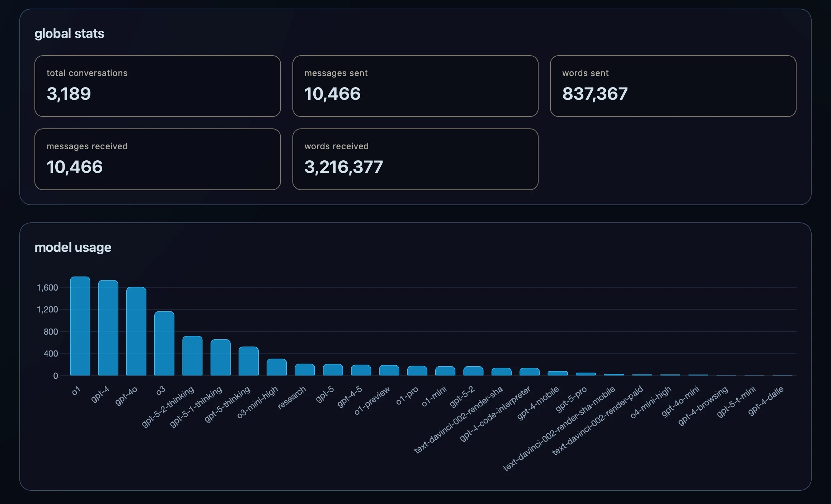Image resolution: width=831 pixels, height=504 pixels.
Task: Click the gpt-4-5 bar in the chart
Action: pyautogui.click(x=361, y=370)
